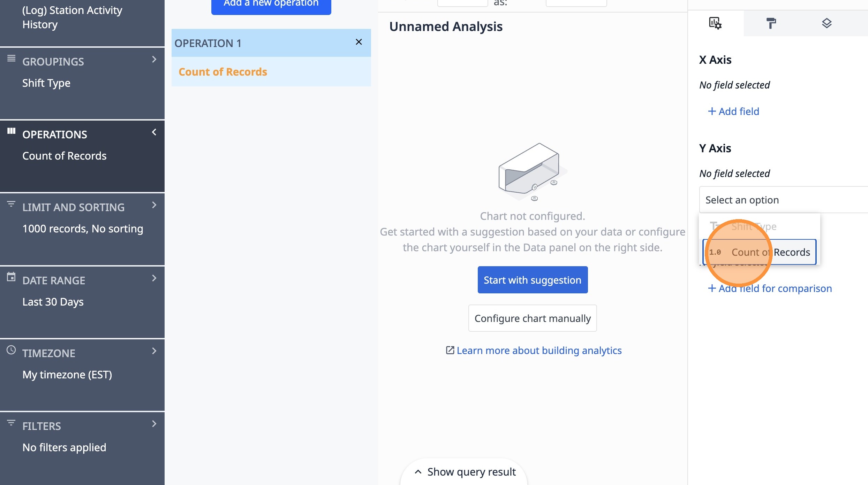
Task: Click the Filters funnel icon
Action: pos(11,423)
